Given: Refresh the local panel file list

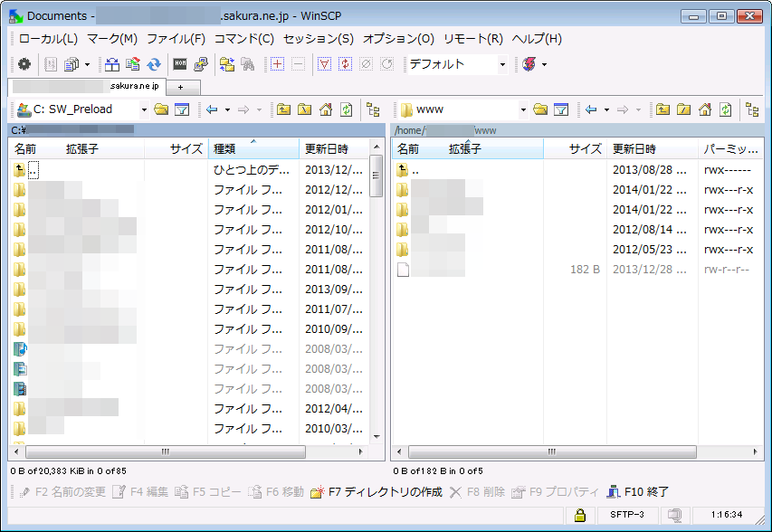Looking at the screenshot, I should tap(347, 109).
